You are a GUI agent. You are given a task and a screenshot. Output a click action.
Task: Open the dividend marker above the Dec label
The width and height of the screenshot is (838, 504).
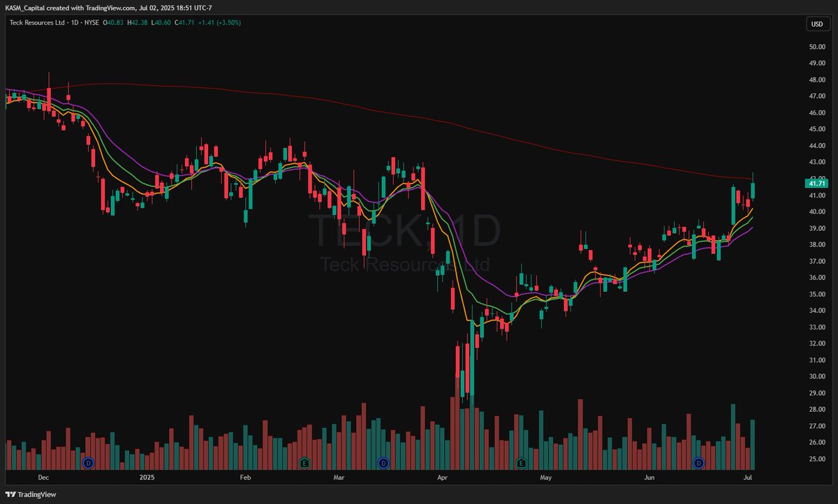[x=88, y=463]
